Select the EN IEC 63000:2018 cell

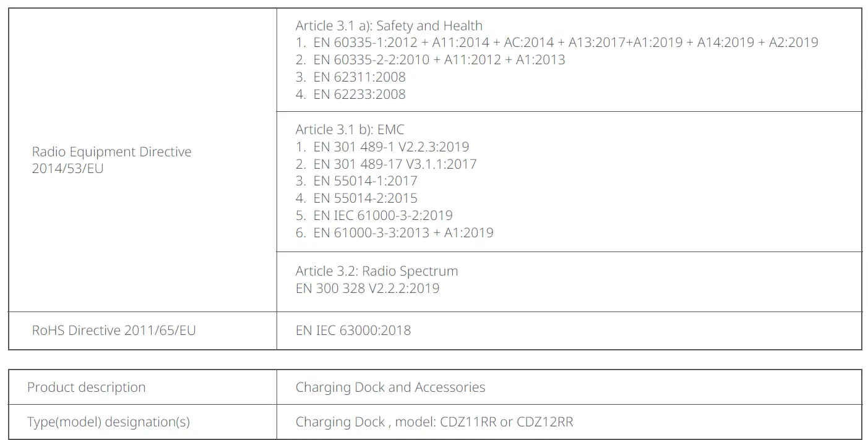coord(353,331)
